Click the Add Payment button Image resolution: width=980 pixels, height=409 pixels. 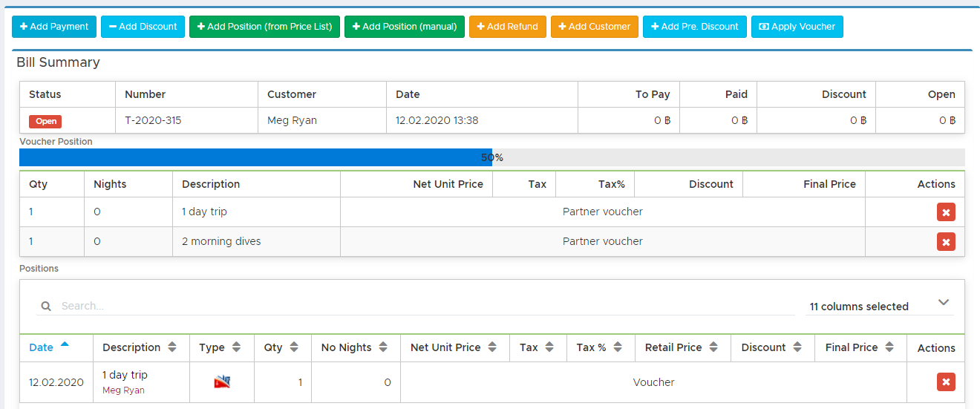point(54,27)
